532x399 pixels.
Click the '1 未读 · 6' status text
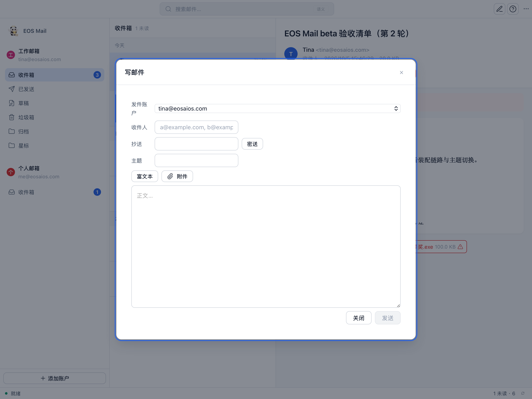(504, 393)
